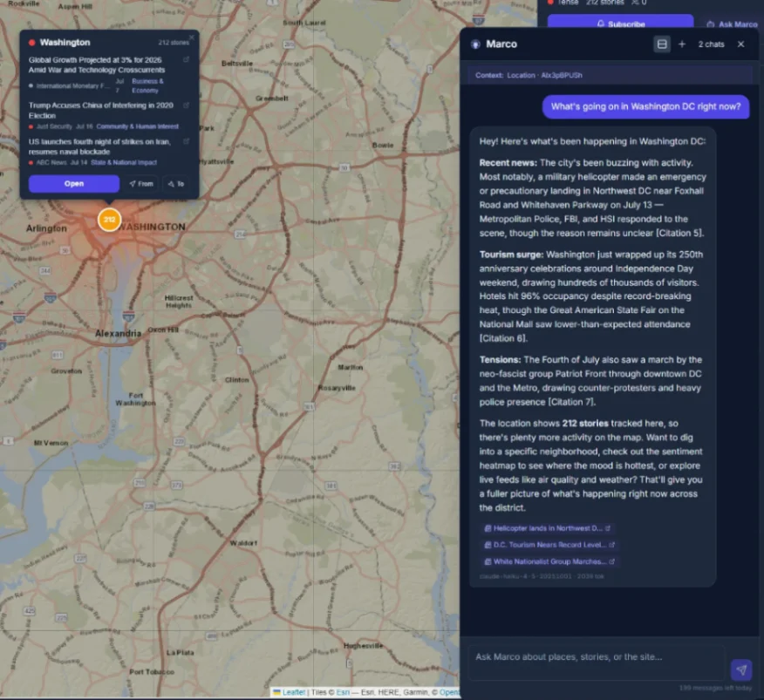
Task: Open the Leaflet attribution link
Action: click(x=294, y=692)
